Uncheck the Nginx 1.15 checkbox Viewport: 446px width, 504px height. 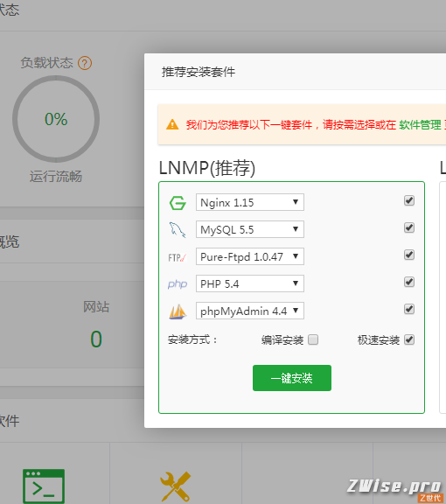pyautogui.click(x=409, y=200)
